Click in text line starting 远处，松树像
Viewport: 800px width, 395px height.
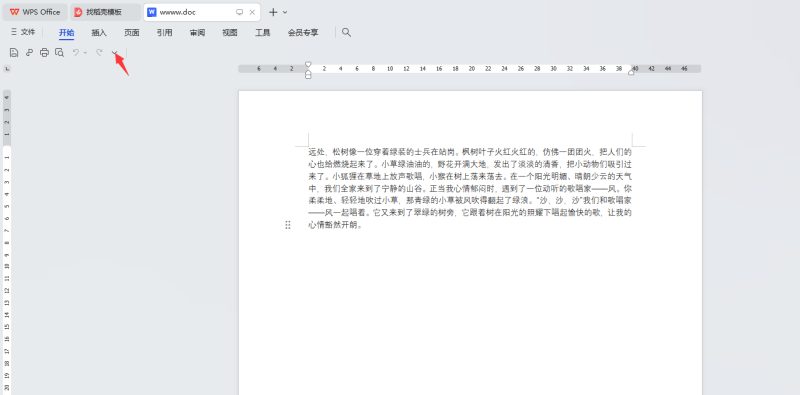point(470,152)
